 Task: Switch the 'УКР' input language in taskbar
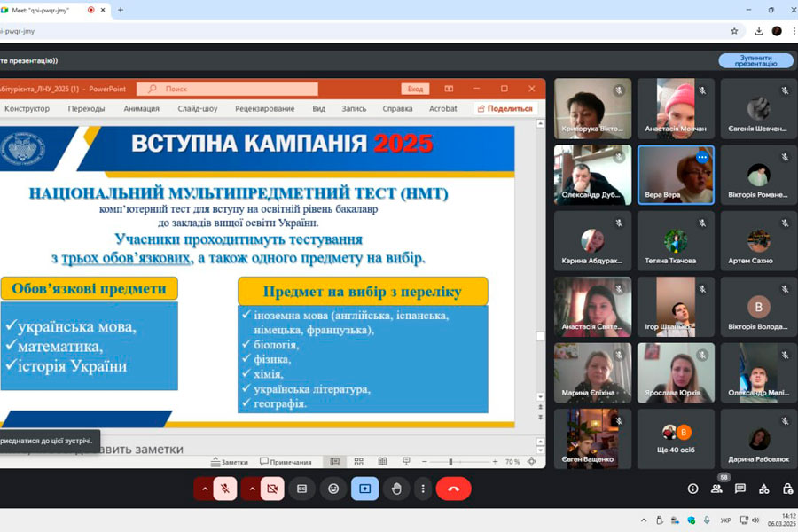tap(725, 520)
